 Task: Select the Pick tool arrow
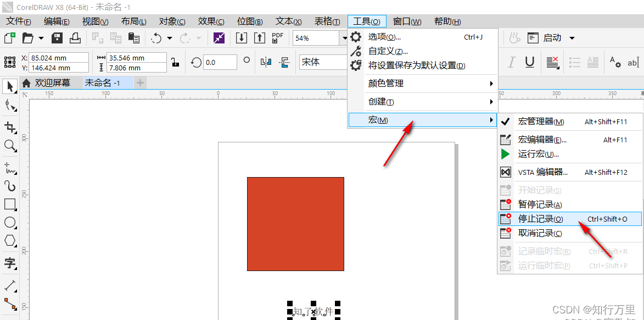pyautogui.click(x=10, y=86)
